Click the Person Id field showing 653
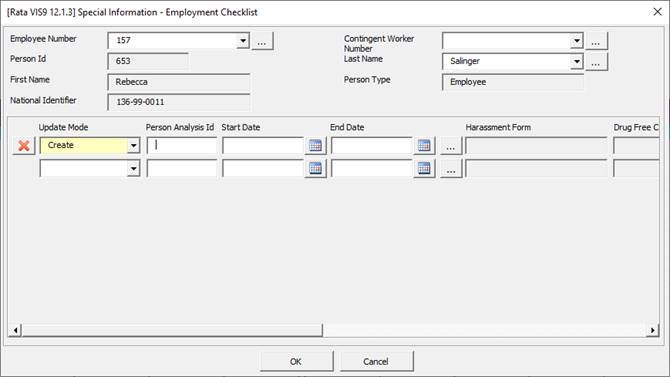Viewport: 670px width, 377px height. point(148,61)
